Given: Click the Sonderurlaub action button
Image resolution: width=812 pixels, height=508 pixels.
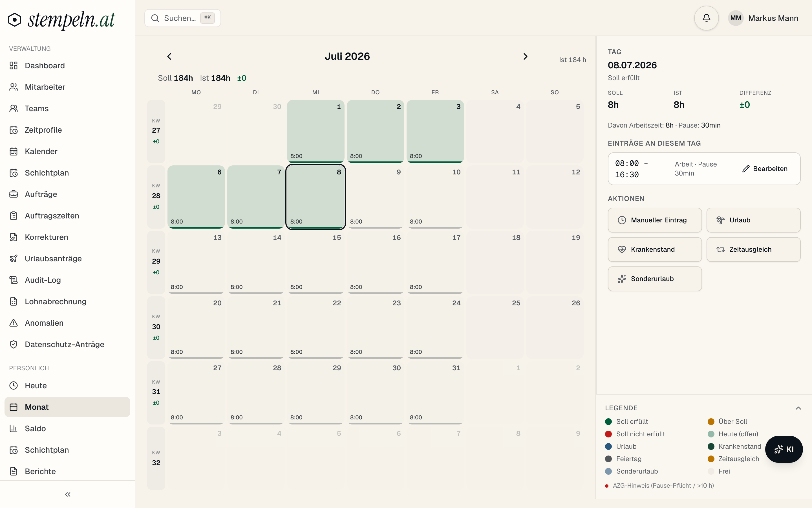Looking at the screenshot, I should click(655, 279).
